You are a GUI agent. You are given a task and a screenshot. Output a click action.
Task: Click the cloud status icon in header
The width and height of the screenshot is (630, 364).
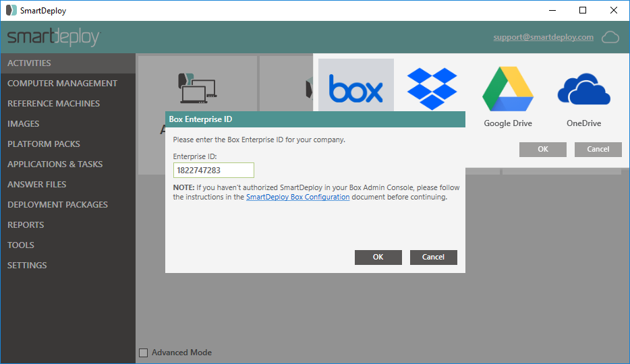[x=610, y=37]
